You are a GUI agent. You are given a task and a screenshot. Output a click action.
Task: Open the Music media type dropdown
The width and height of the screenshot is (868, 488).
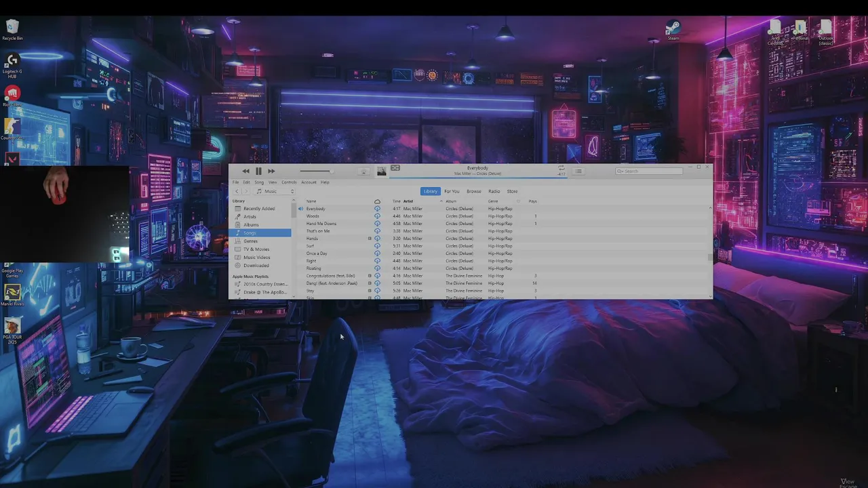pos(275,191)
